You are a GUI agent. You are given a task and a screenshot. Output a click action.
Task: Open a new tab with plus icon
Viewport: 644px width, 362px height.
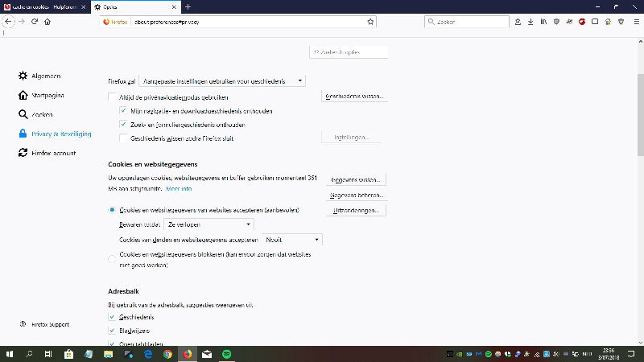coord(188,6)
